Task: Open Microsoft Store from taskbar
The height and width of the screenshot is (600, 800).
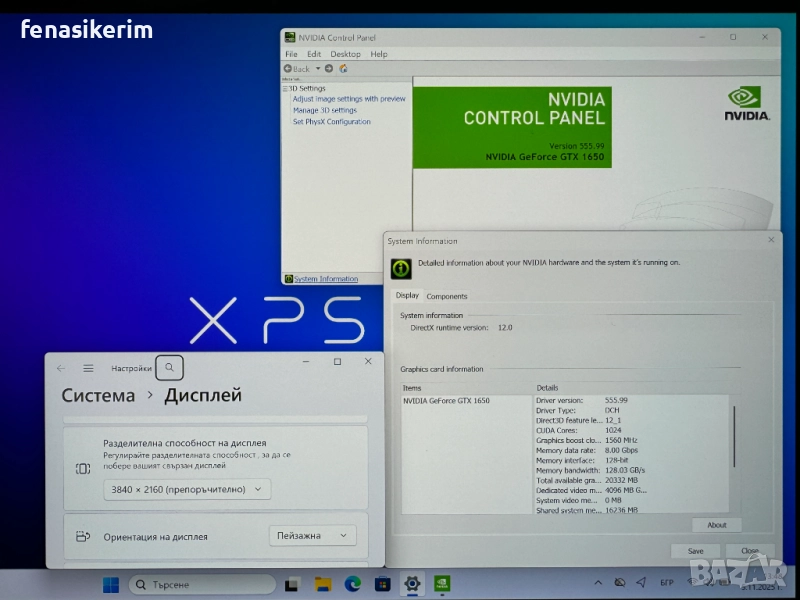Action: (x=382, y=584)
